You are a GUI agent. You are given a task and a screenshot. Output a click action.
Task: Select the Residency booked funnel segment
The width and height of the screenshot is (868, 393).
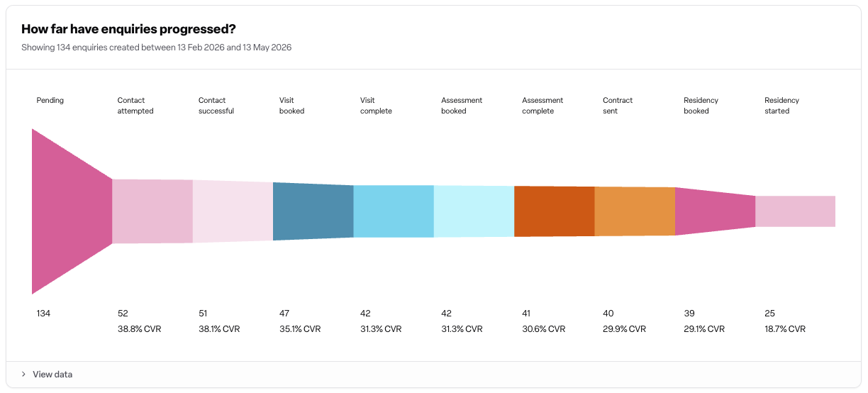pos(715,211)
